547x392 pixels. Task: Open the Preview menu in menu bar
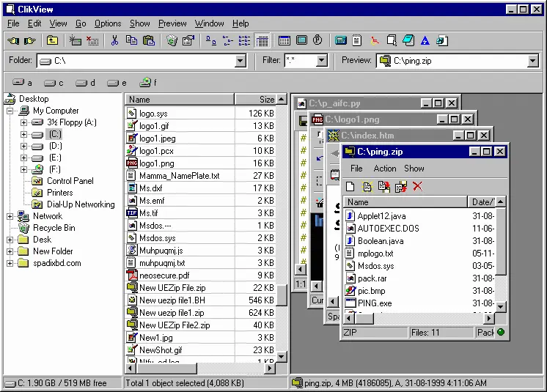(x=172, y=23)
